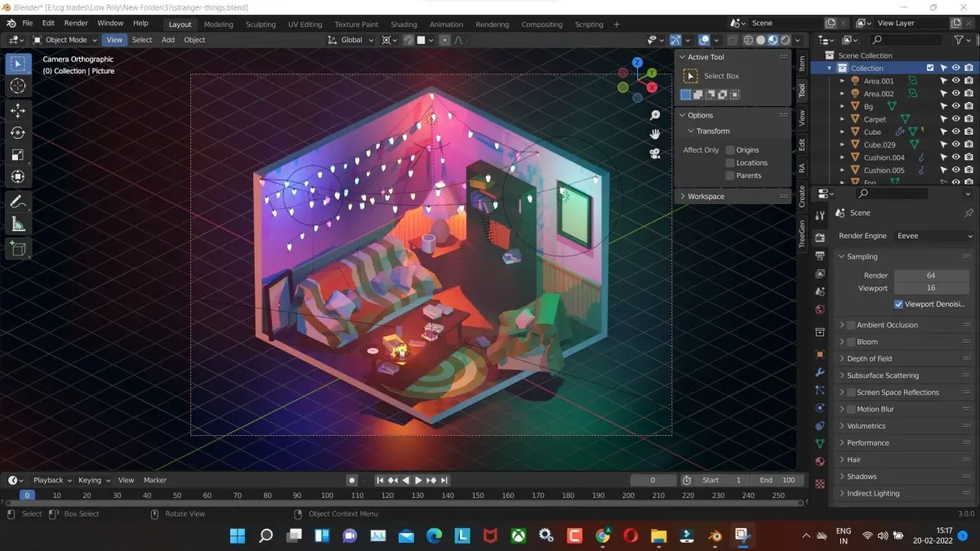980x551 pixels.
Task: Open Microsoft Edge from taskbar
Action: tap(434, 535)
